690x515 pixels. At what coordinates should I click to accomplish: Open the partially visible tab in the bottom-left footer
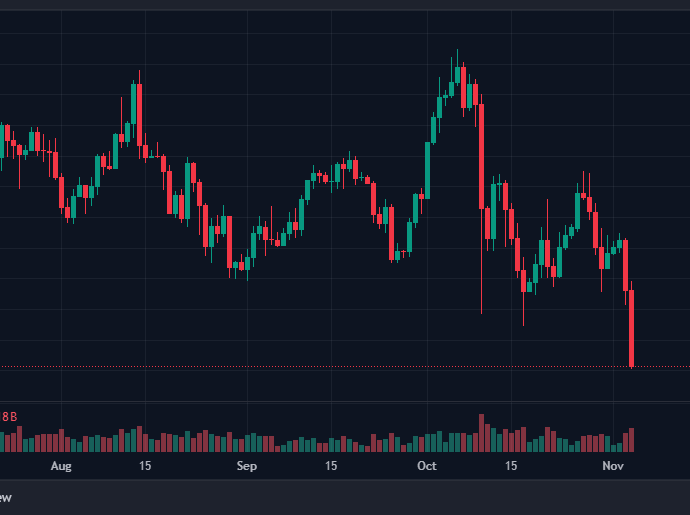5,497
